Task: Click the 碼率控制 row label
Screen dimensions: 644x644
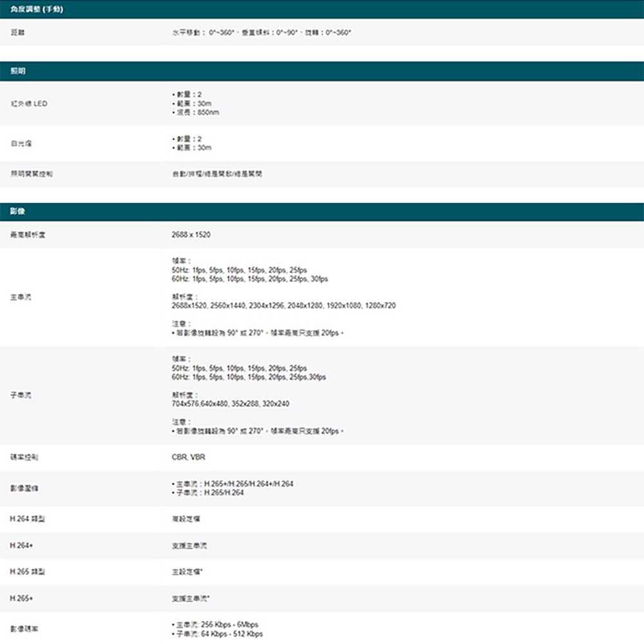Action: [x=19, y=458]
